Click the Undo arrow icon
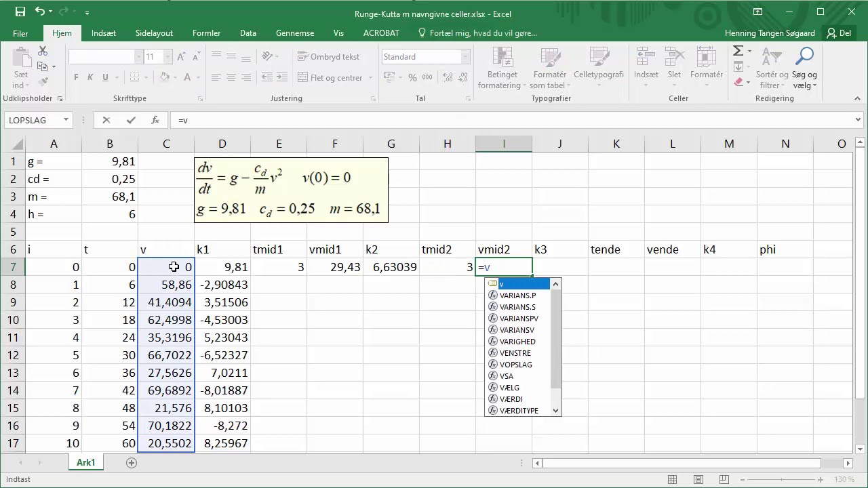This screenshot has width=868, height=488. 41,12
